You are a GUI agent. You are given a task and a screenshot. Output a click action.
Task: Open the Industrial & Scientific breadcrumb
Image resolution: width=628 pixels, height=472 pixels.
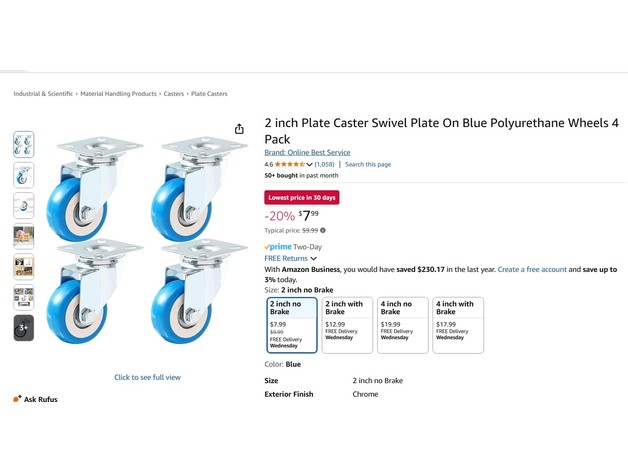43,94
